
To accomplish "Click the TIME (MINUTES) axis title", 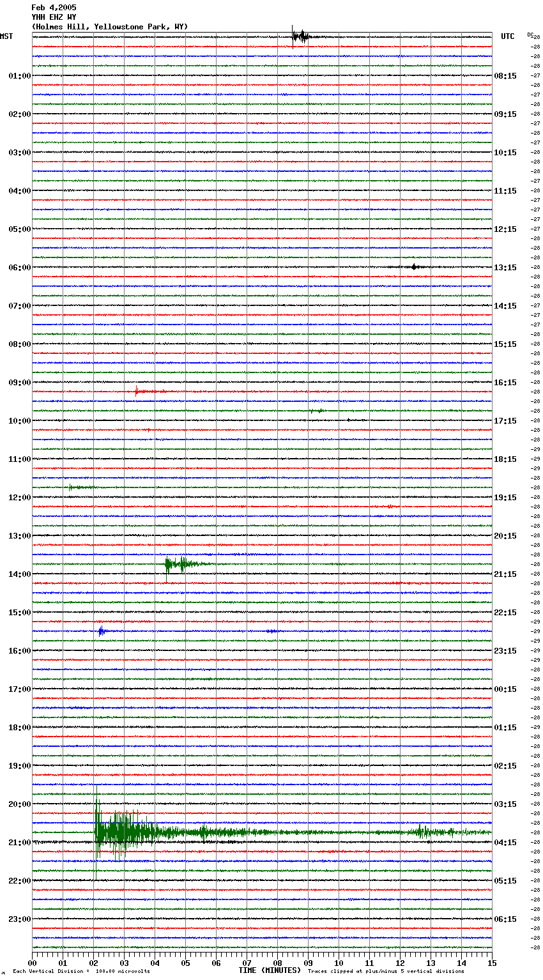I will pyautogui.click(x=270, y=970).
